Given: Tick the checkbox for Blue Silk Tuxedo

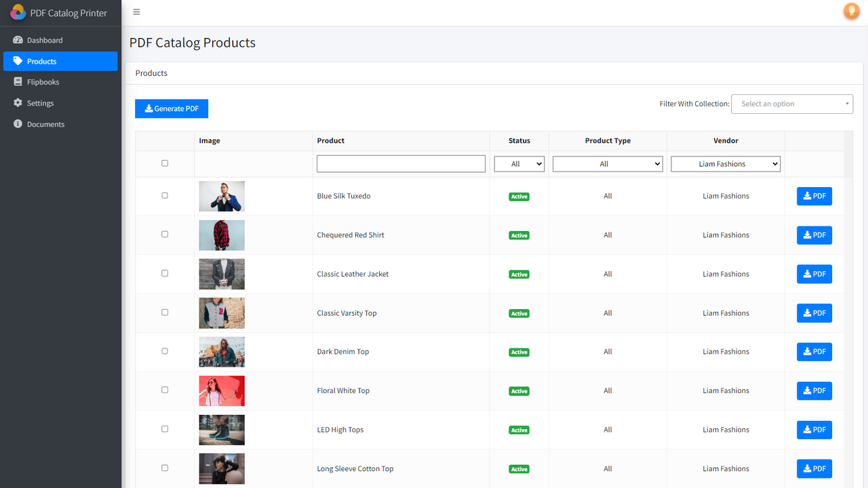Looking at the screenshot, I should point(163,195).
